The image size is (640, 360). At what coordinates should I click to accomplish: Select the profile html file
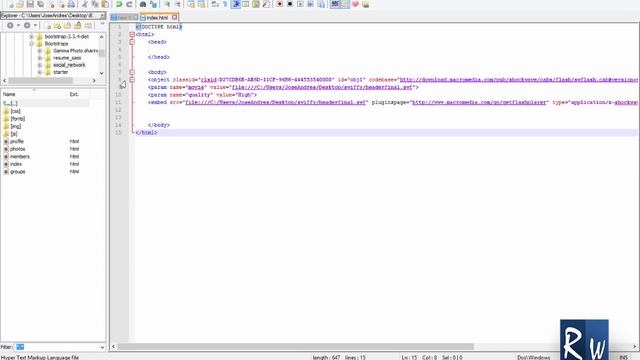pyautogui.click(x=16, y=141)
